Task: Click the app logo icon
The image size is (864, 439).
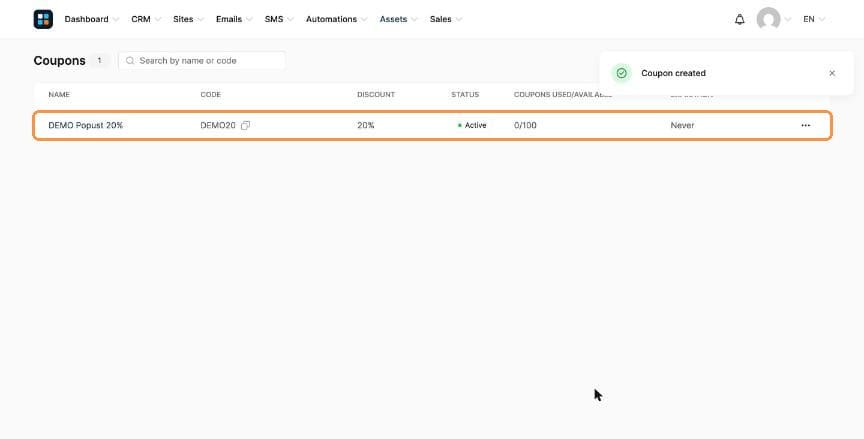Action: (43, 19)
